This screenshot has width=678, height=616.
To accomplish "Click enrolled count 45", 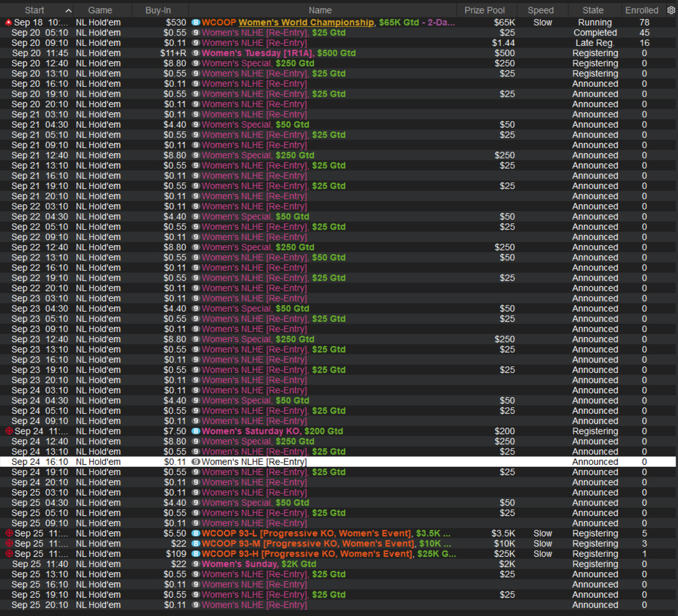I will pyautogui.click(x=644, y=33).
